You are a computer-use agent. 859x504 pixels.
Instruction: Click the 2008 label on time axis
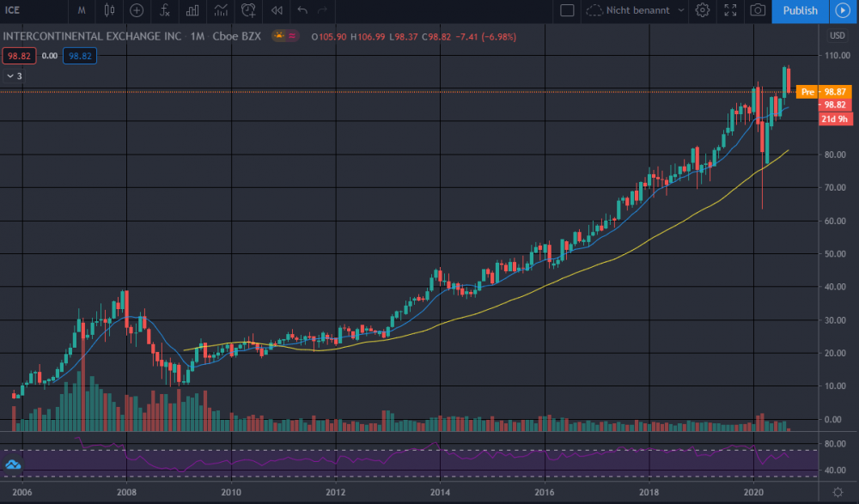[126, 493]
